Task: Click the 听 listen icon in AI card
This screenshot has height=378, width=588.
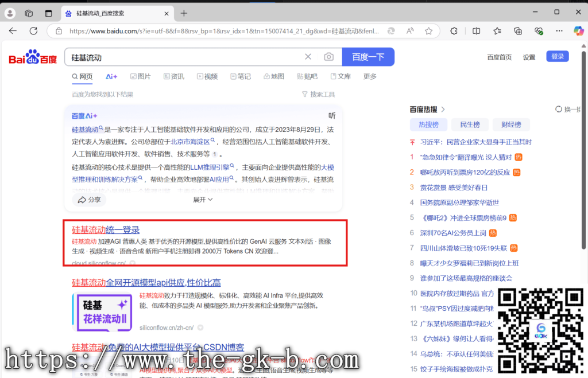Action: tap(332, 116)
